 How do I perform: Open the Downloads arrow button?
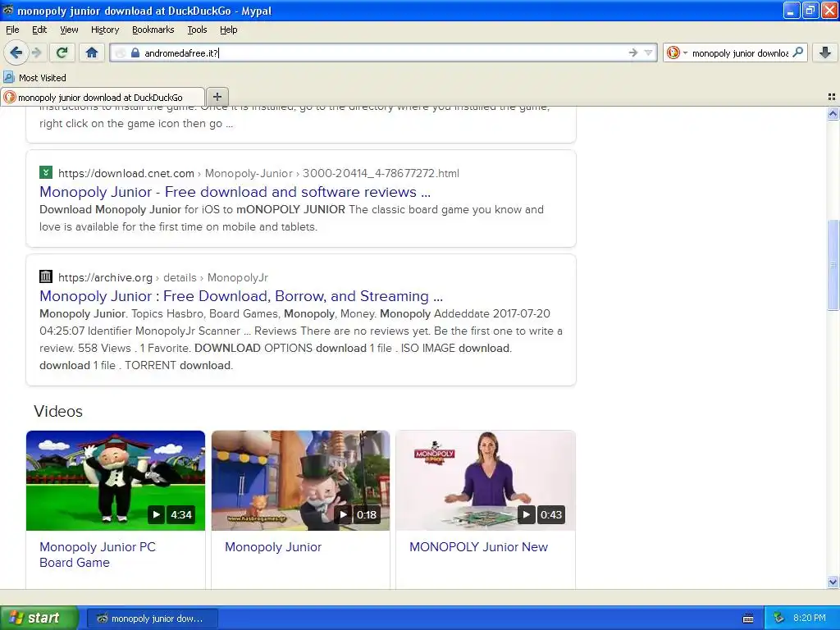pyautogui.click(x=825, y=52)
